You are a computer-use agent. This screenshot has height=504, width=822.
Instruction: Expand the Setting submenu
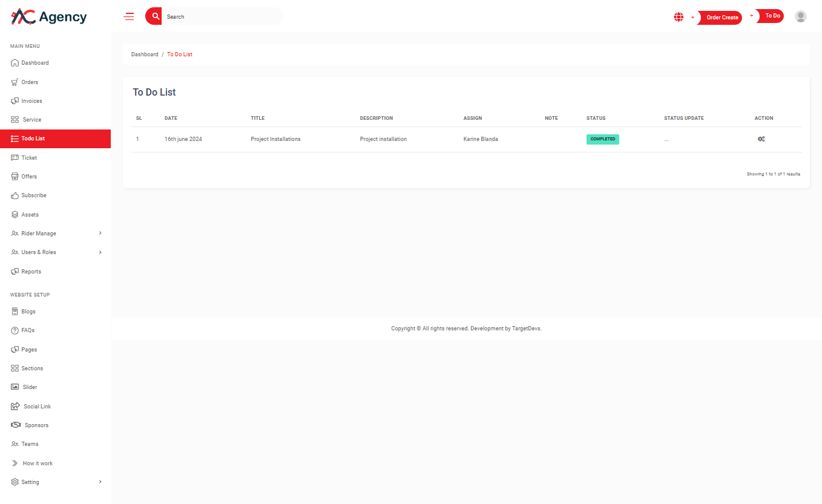(x=100, y=482)
